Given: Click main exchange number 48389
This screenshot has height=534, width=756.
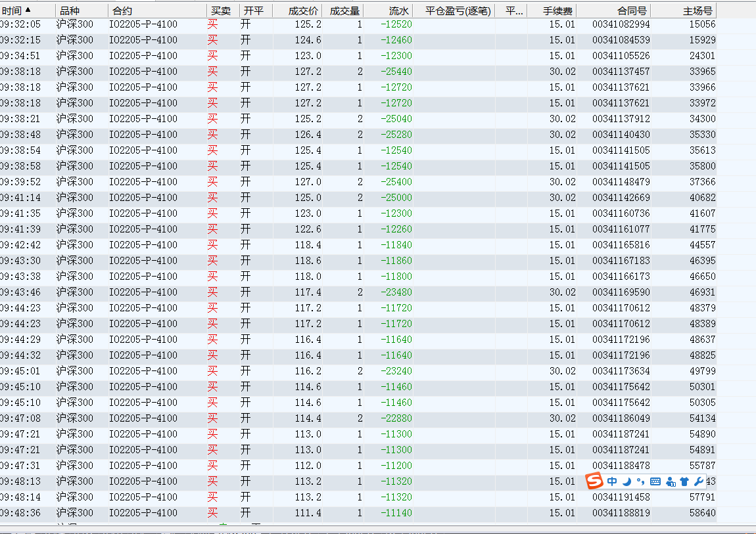Looking at the screenshot, I should pos(703,324).
